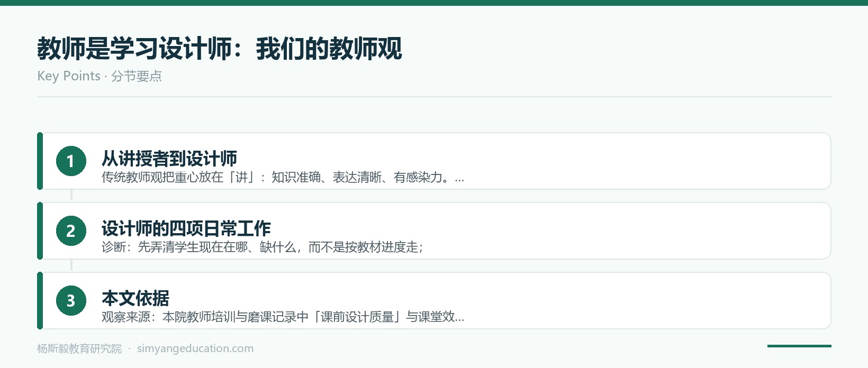
Task: Click the subtitle Key Points · 分节要点
Action: click(x=100, y=76)
